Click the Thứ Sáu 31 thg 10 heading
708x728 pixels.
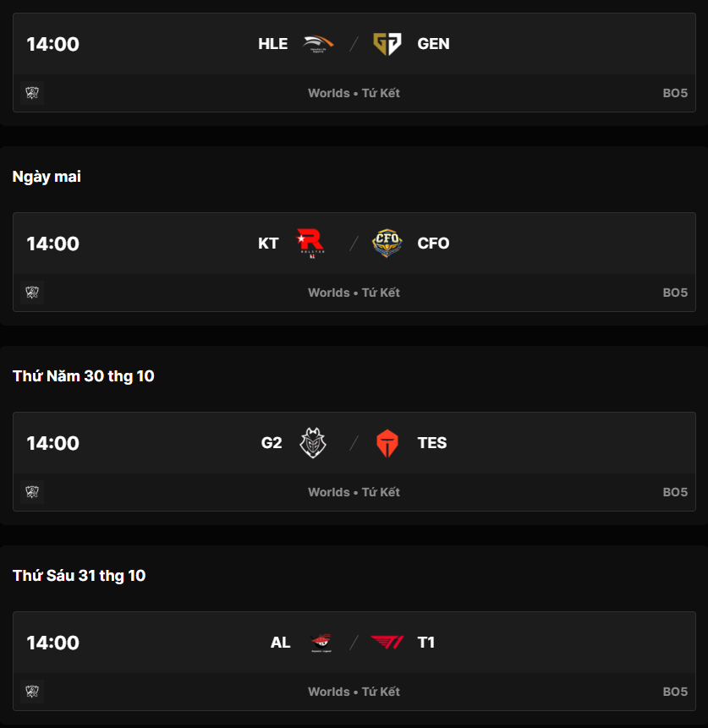tap(79, 576)
